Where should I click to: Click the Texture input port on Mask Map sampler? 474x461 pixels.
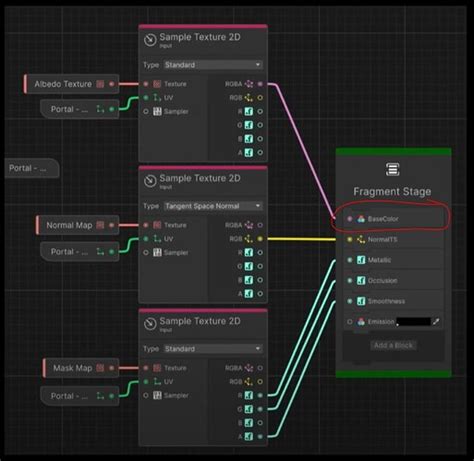tap(146, 368)
